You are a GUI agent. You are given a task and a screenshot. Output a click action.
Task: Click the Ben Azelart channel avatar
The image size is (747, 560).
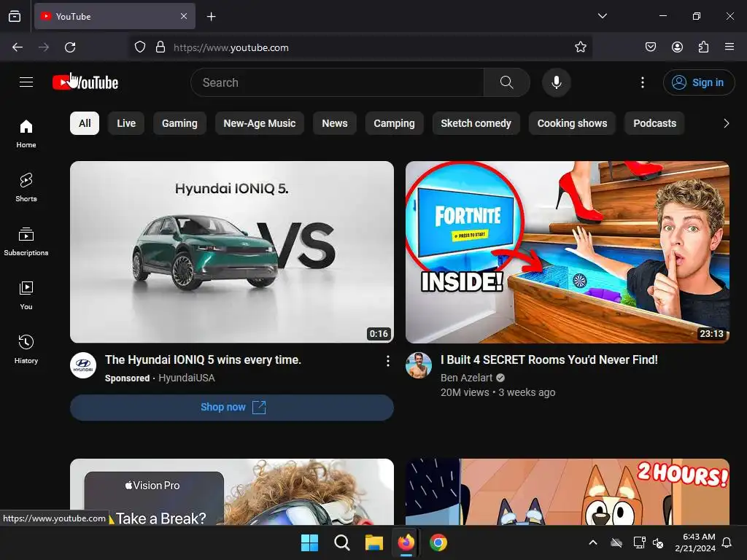[x=418, y=365]
